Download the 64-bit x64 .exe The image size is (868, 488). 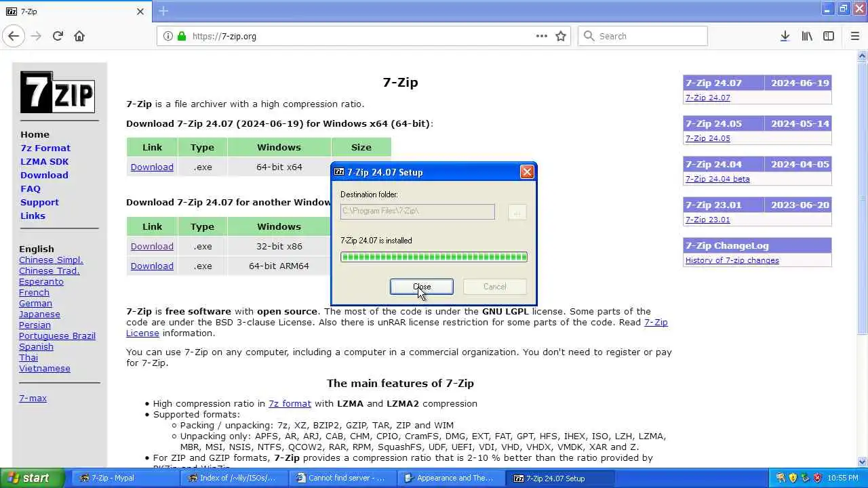click(152, 167)
